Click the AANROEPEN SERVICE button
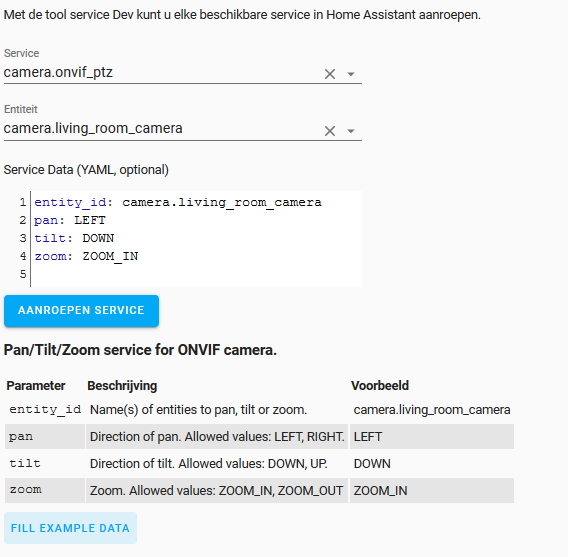 click(x=82, y=311)
